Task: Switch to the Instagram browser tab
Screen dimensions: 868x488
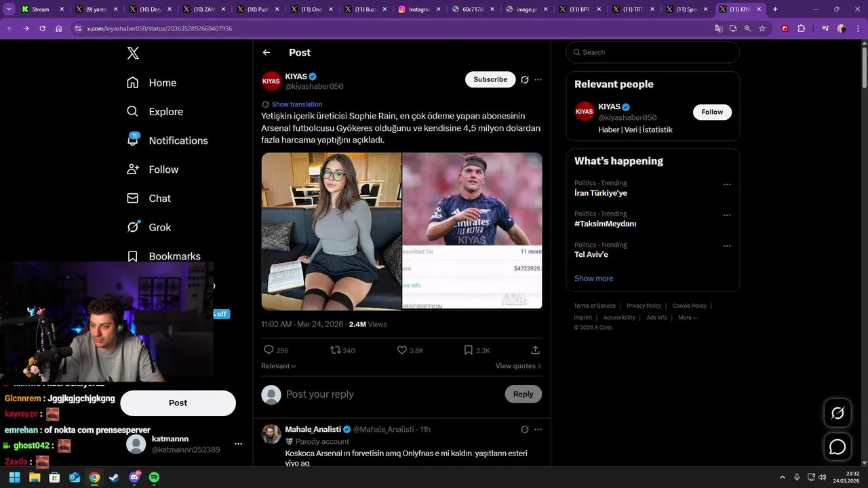Action: coord(420,9)
